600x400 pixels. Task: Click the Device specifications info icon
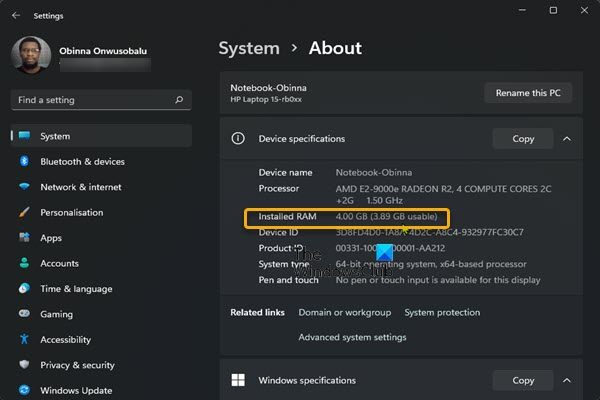click(x=238, y=138)
